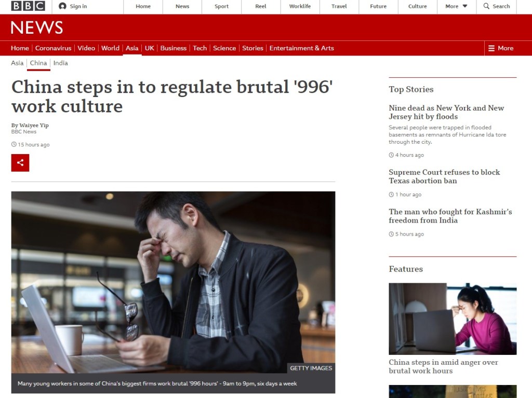
Task: Open the Worklife link in top bar
Action: (x=300, y=6)
